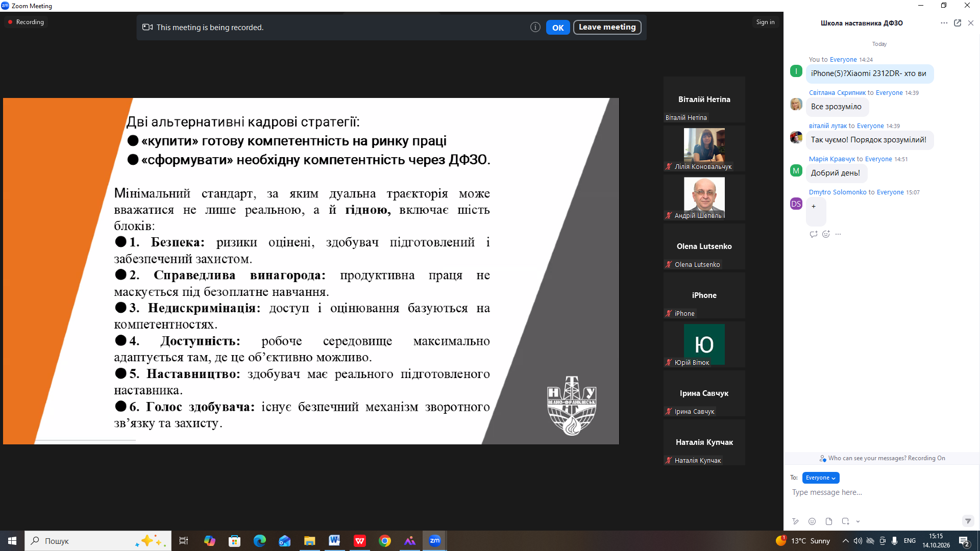
Task: Click the screenshot capture icon in chat
Action: pos(846,521)
